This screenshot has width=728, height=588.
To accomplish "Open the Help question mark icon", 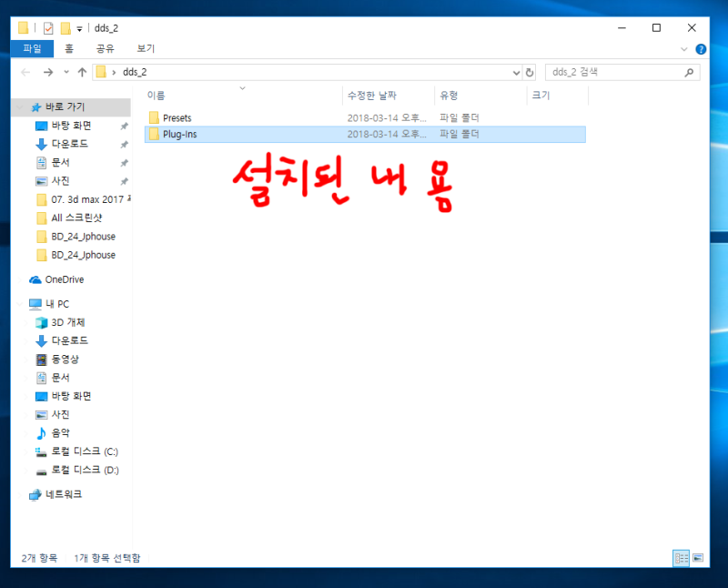I will 701,49.
